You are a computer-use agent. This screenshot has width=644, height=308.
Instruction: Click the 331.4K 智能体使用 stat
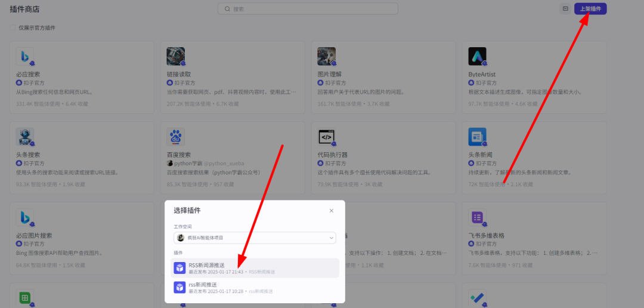point(38,104)
